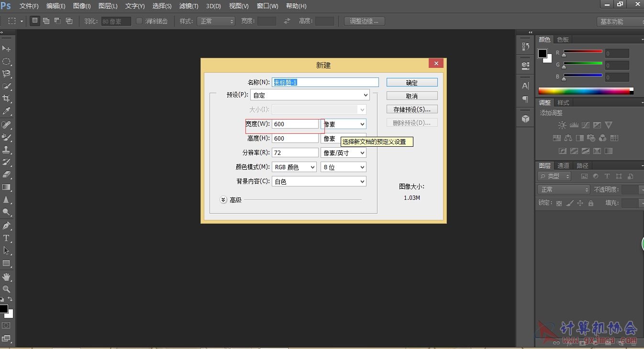Click the lock-all padlock icon

(591, 203)
